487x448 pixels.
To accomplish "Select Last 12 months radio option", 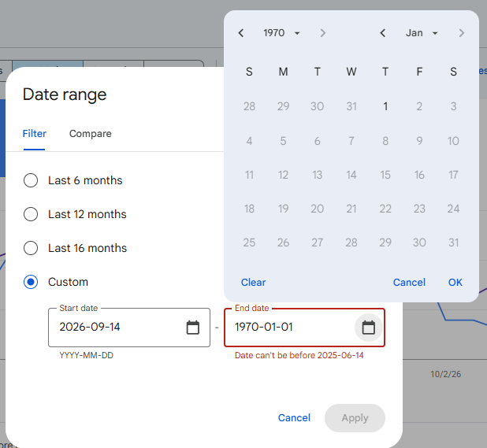I will click(31, 214).
